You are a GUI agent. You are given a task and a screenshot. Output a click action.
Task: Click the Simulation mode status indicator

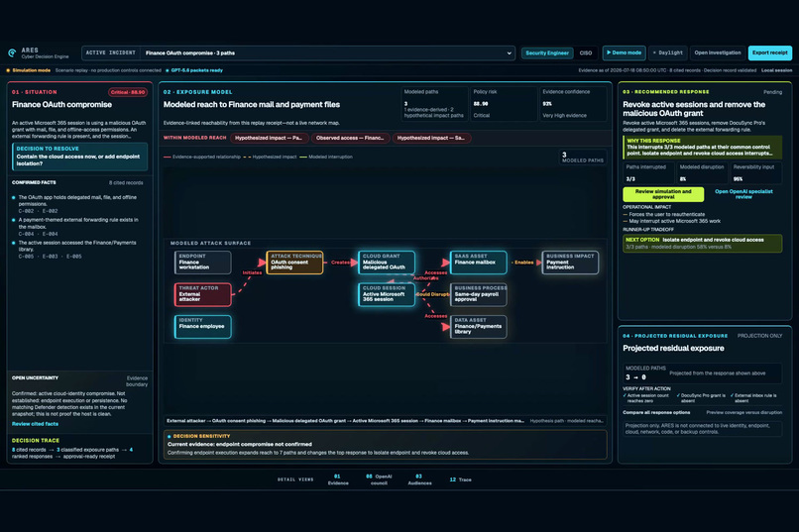[29, 70]
